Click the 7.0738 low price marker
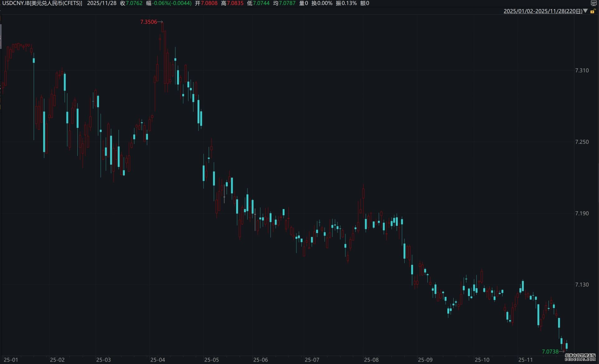 (x=550, y=352)
